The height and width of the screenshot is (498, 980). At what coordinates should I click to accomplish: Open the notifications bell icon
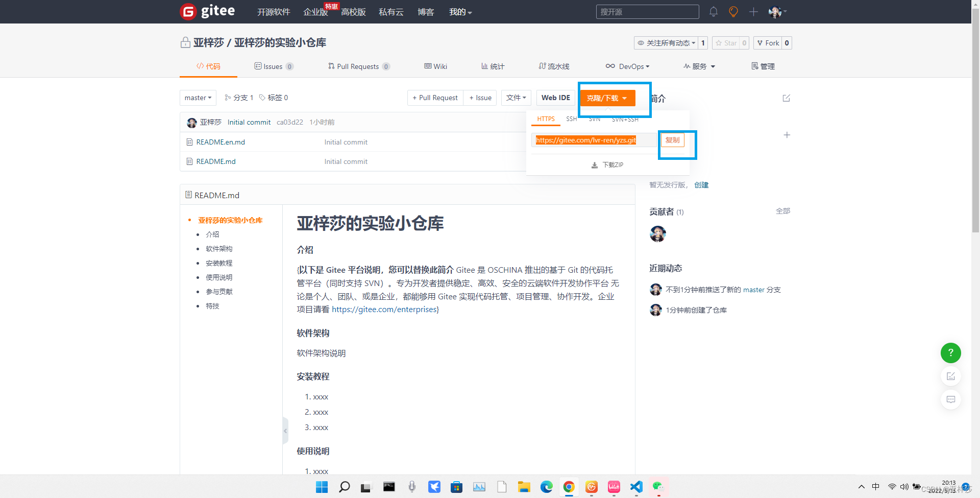(x=714, y=11)
